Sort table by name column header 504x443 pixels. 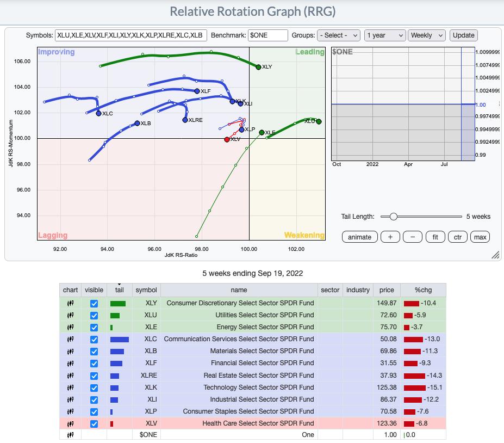239,290
